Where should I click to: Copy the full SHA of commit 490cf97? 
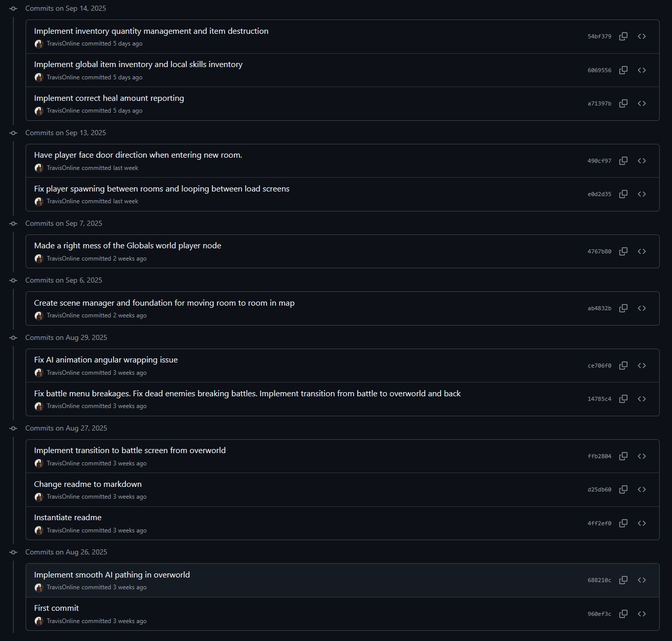[623, 160]
